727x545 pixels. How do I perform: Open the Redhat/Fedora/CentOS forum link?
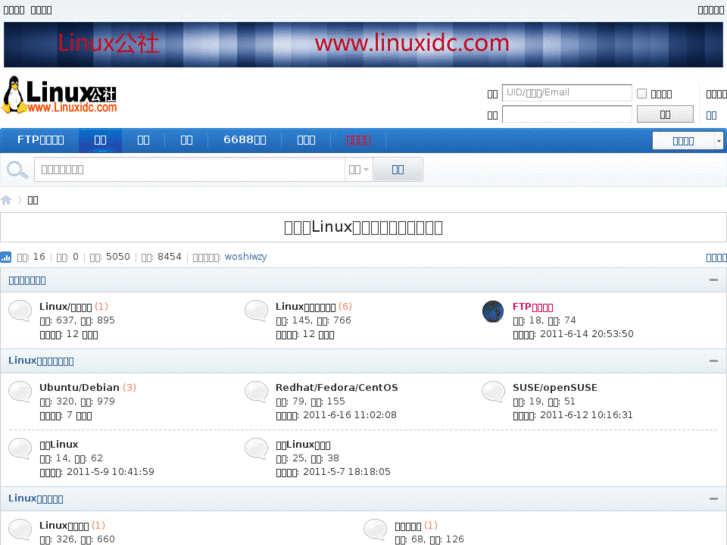pos(337,387)
